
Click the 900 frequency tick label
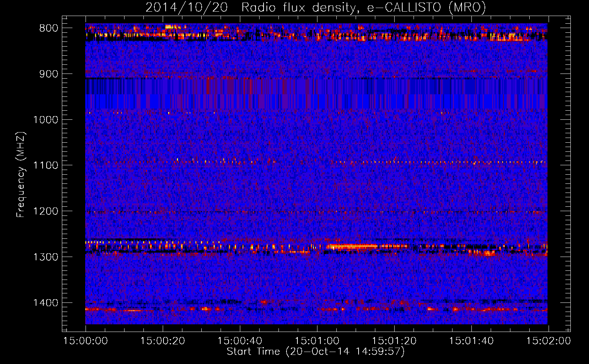pyautogui.click(x=48, y=74)
